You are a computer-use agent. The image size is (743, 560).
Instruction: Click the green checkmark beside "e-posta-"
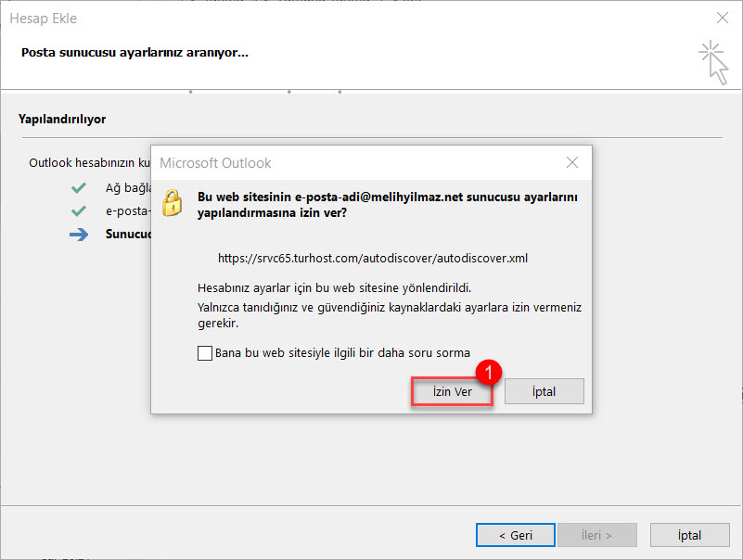click(79, 211)
